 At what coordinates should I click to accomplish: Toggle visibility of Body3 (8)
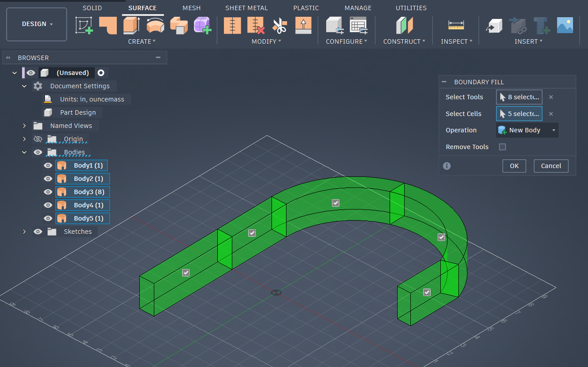(48, 192)
